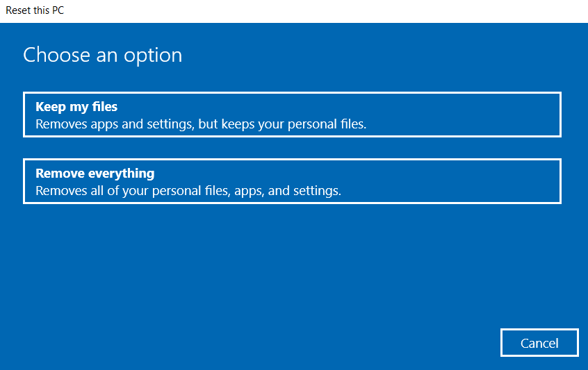Cancel the PC reset
This screenshot has height=370, width=588.
tap(539, 343)
